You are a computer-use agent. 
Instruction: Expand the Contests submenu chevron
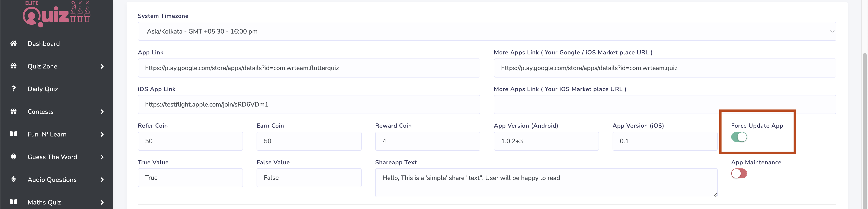102,112
